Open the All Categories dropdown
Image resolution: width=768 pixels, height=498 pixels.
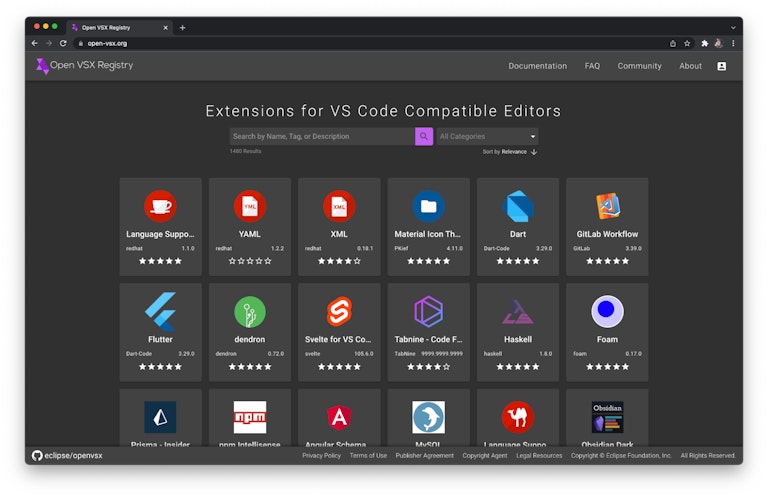point(487,136)
